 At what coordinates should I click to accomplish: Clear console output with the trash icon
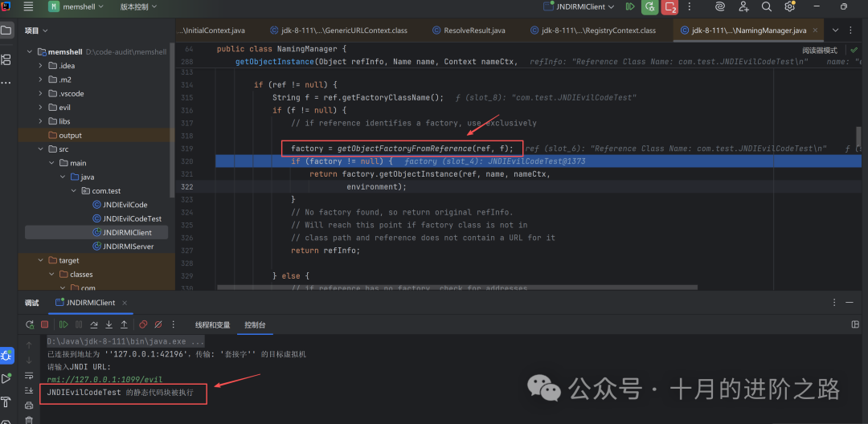29,419
